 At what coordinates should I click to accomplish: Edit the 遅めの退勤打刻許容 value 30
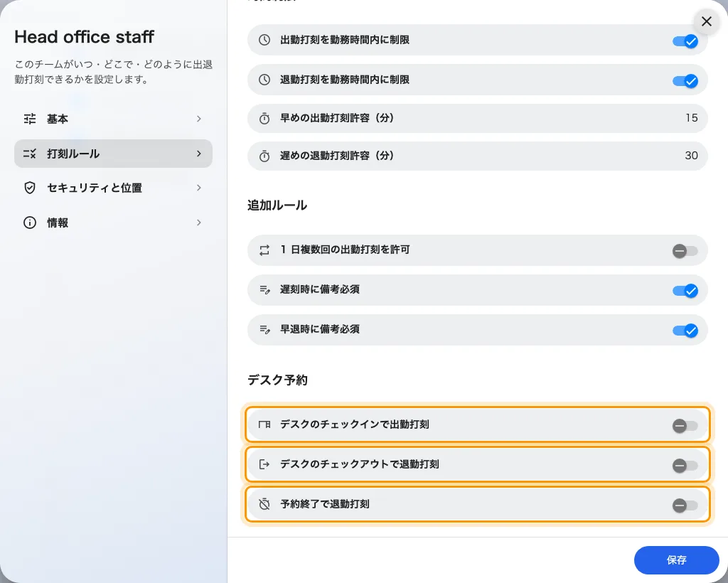click(x=691, y=156)
